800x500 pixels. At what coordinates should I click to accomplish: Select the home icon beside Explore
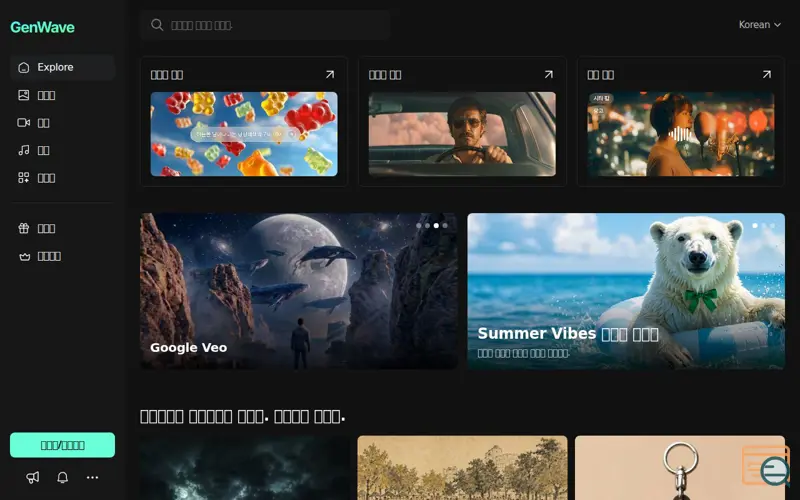(x=23, y=67)
